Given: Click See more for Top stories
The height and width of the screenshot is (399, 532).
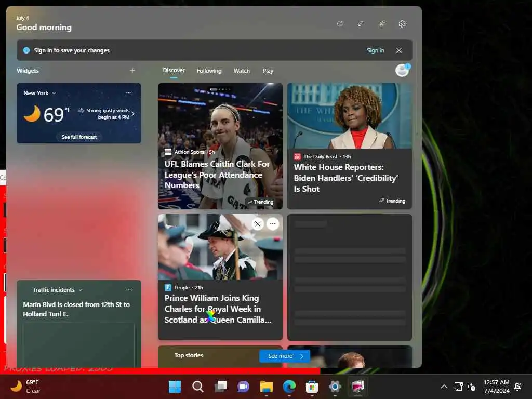Looking at the screenshot, I should click(284, 356).
